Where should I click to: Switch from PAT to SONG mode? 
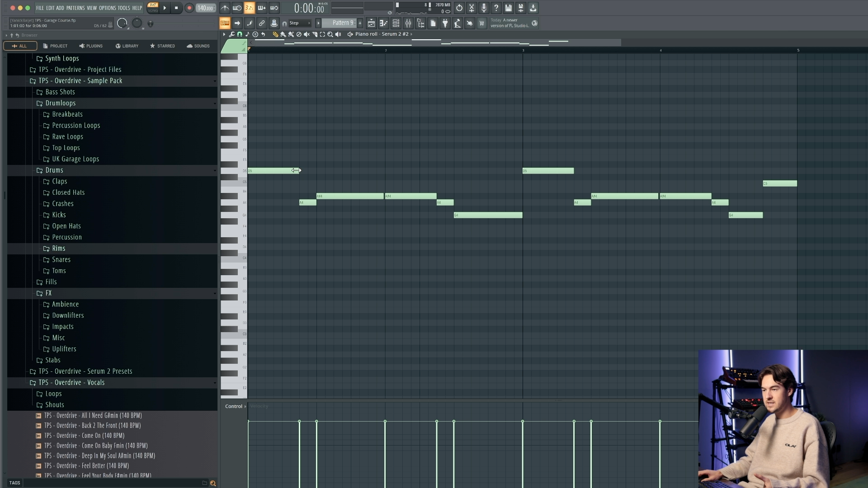[153, 11]
